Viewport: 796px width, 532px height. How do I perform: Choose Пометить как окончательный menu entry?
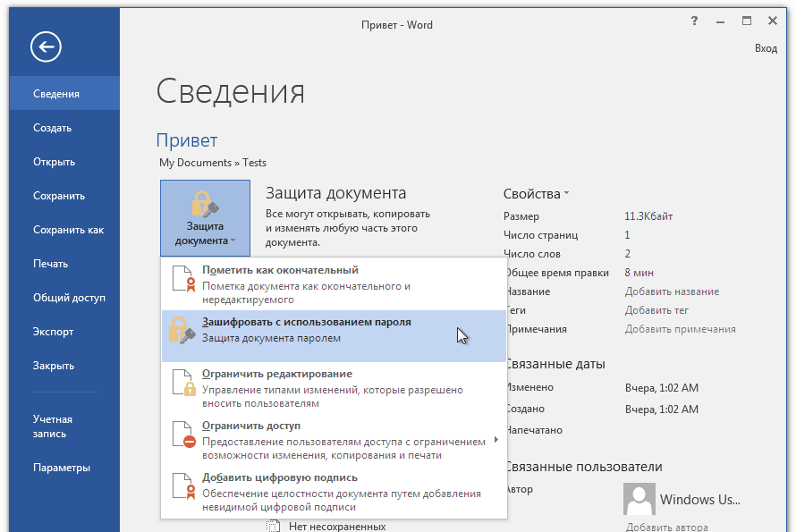(x=334, y=284)
